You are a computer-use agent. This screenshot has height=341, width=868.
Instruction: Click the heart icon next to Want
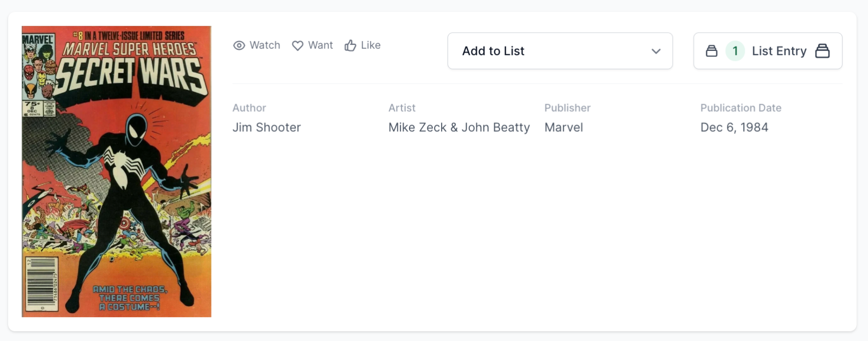point(297,46)
